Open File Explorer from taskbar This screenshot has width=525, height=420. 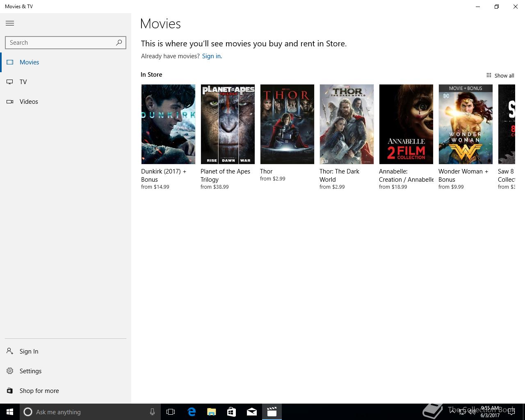coord(212,412)
